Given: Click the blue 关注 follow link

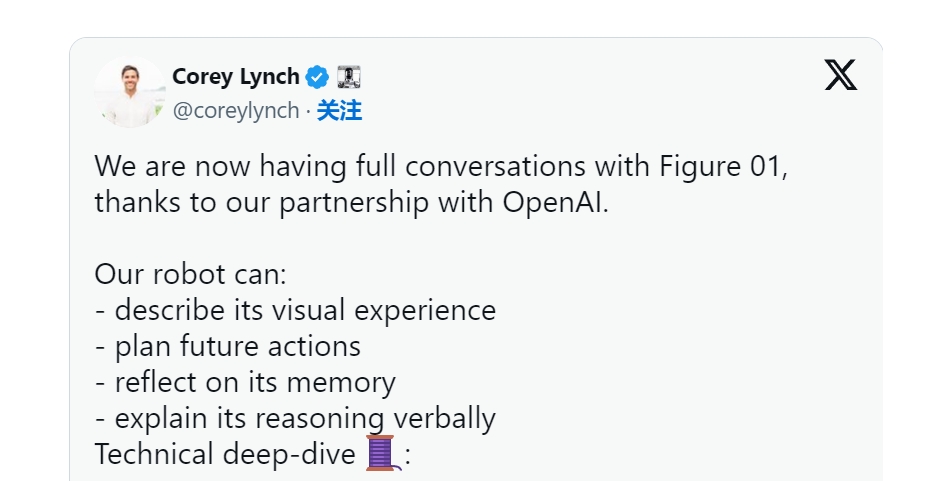Looking at the screenshot, I should point(339,111).
